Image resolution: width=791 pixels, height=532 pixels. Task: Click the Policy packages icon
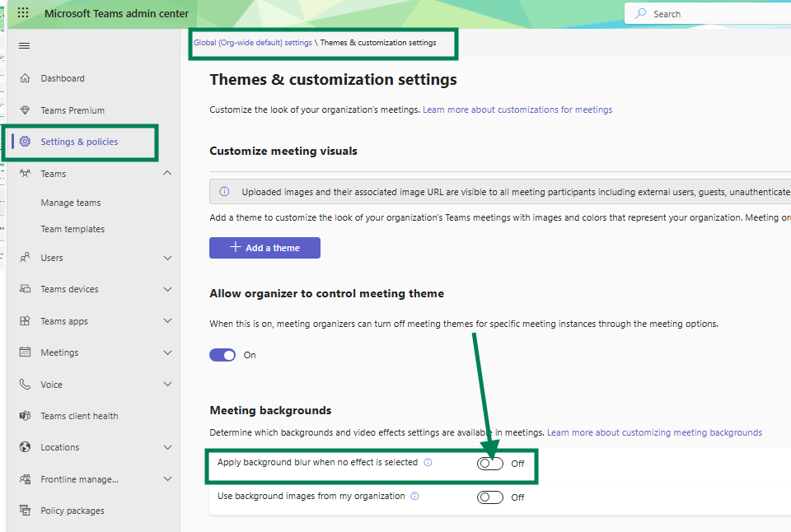click(x=25, y=511)
